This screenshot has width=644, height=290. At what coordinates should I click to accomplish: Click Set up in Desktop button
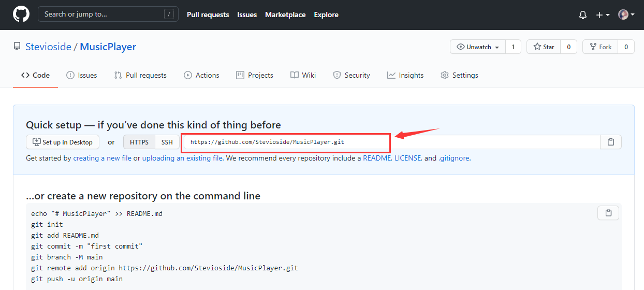point(63,142)
